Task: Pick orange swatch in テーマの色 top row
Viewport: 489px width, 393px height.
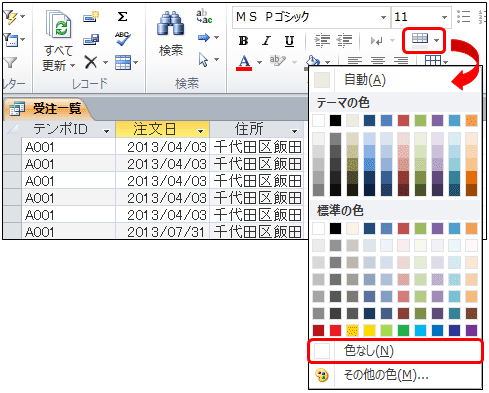Action: pyautogui.click(x=471, y=120)
